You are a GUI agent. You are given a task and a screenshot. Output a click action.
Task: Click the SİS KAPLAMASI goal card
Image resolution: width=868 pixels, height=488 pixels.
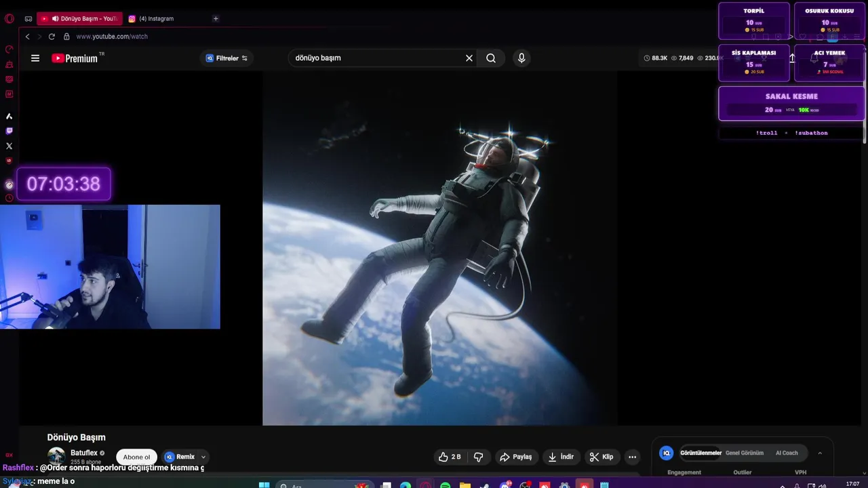point(754,63)
